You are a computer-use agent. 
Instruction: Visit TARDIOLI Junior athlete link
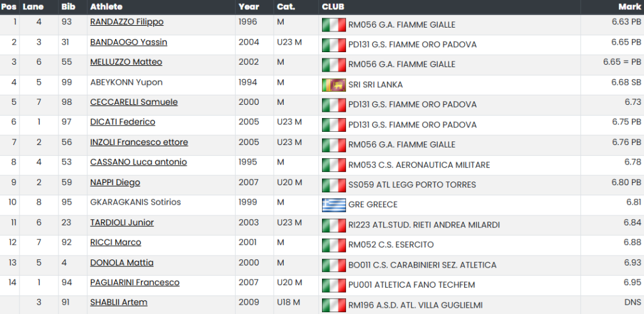(122, 222)
